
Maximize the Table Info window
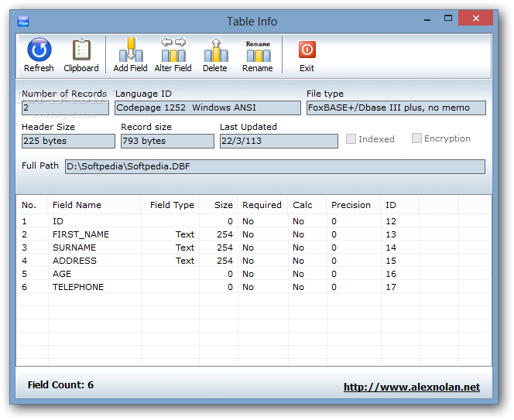pos(448,19)
